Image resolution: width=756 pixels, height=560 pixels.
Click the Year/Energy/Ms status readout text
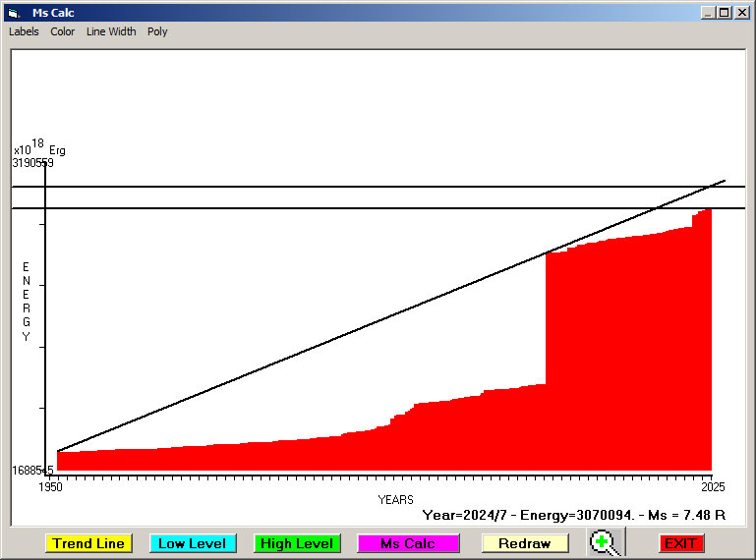tap(573, 514)
